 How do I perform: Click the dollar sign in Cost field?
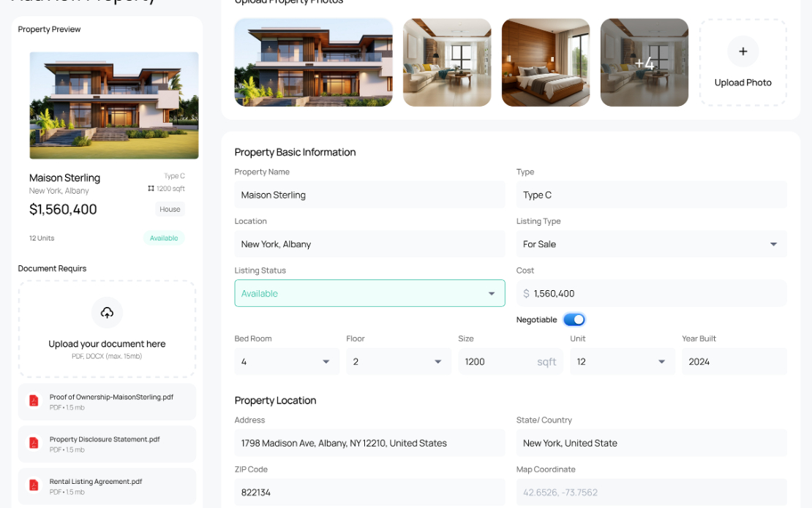click(526, 293)
